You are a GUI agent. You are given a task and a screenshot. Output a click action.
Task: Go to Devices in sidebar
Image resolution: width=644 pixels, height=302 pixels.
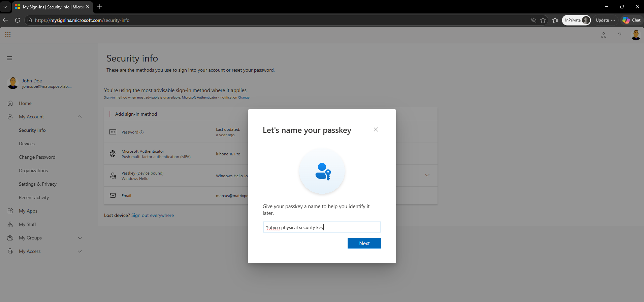(27, 144)
